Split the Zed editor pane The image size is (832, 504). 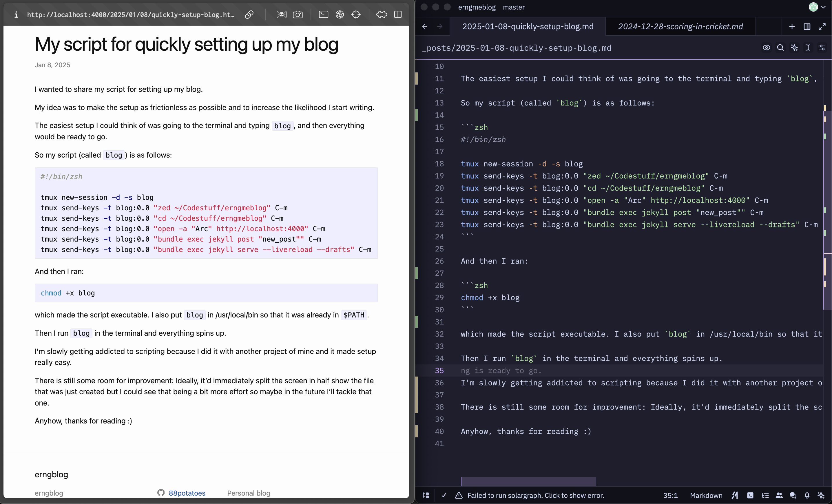tap(807, 27)
